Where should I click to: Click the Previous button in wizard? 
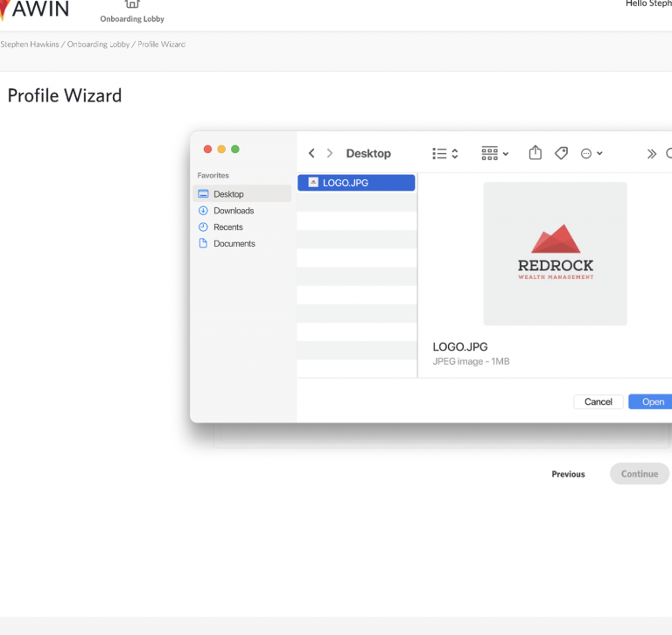568,474
